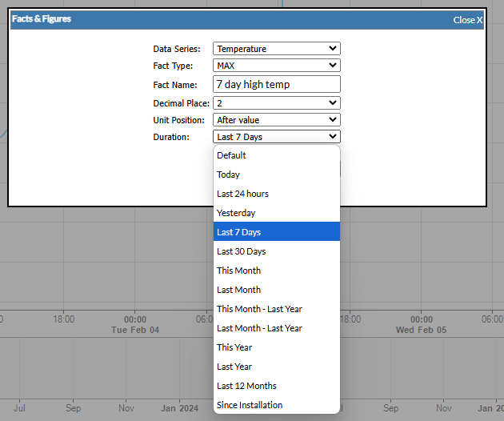Choose Today in the duration list
The height and width of the screenshot is (421, 504).
276,174
